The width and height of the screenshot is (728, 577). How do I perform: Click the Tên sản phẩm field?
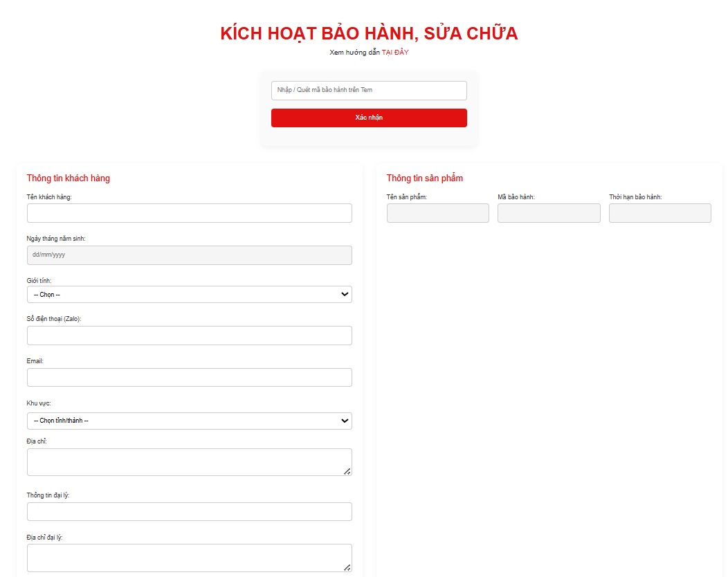(437, 213)
